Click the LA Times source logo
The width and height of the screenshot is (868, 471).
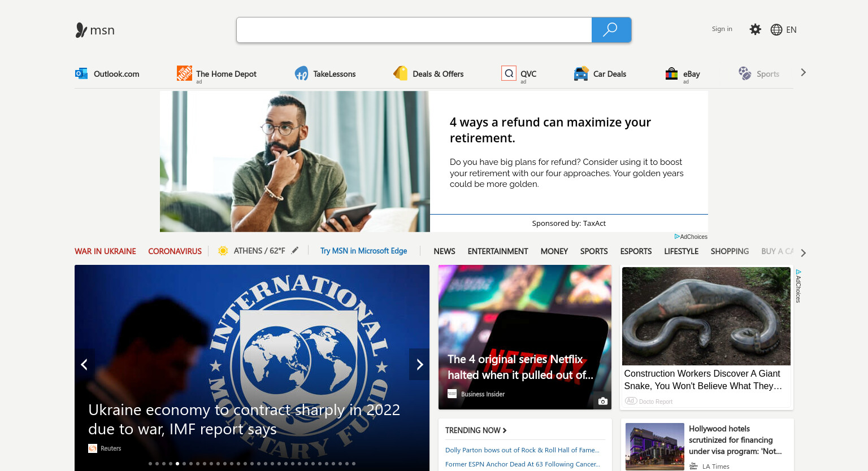(x=693, y=466)
